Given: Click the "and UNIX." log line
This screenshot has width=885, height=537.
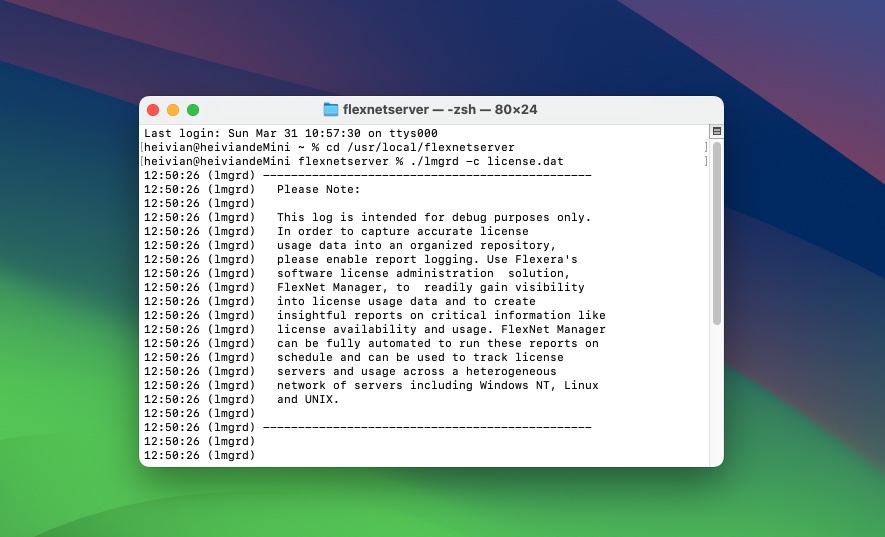Looking at the screenshot, I should pos(308,399).
